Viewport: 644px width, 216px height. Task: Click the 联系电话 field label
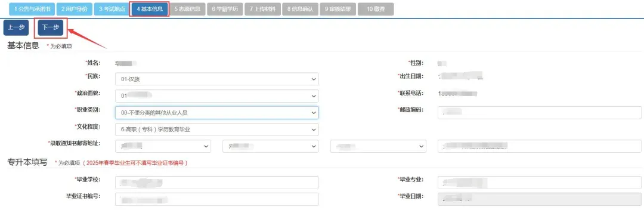pyautogui.click(x=411, y=93)
